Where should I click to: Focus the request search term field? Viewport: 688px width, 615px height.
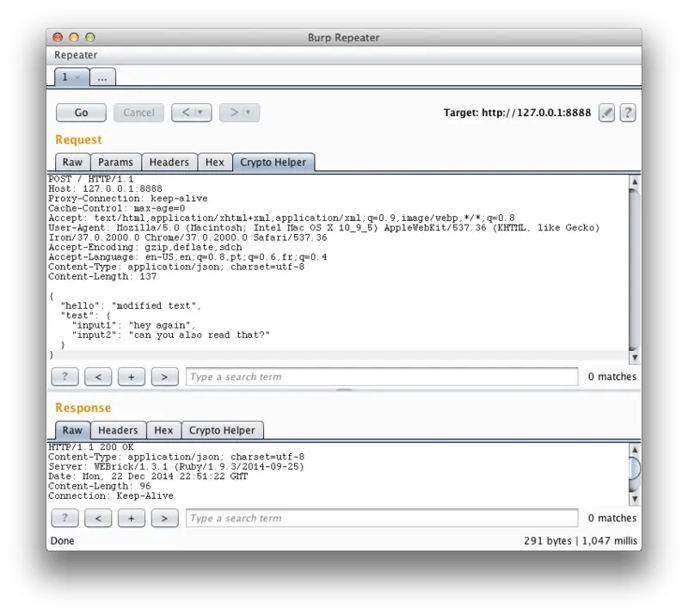[x=382, y=377]
